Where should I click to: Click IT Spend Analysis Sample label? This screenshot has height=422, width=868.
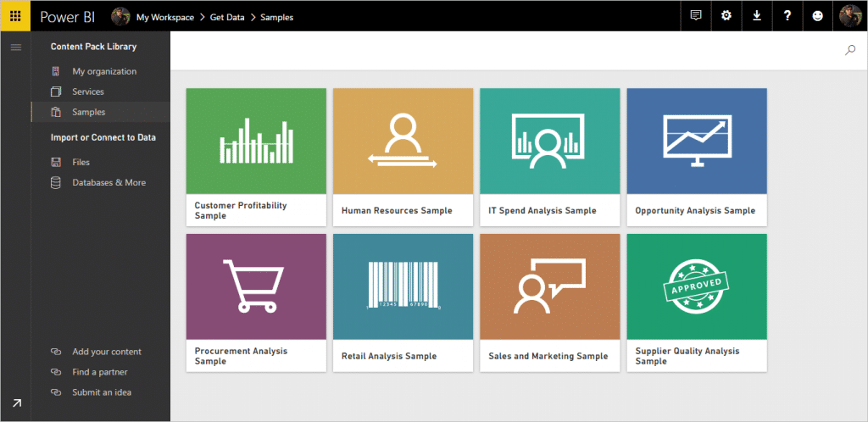542,211
